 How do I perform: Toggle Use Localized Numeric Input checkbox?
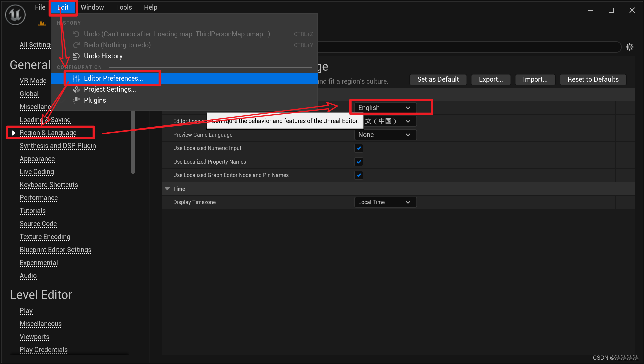359,148
